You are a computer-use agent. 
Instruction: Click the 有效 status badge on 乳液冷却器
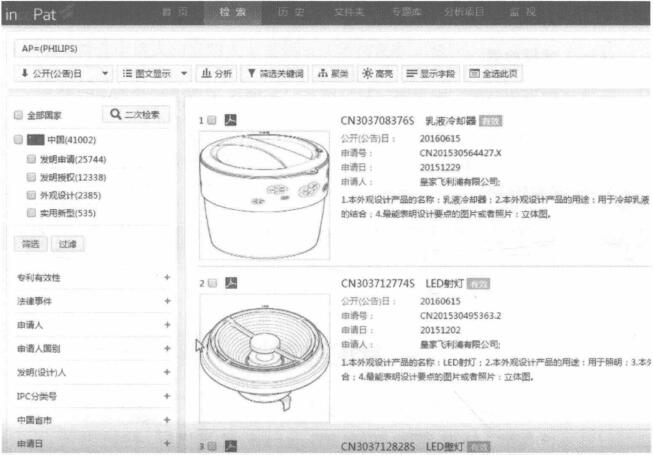pyautogui.click(x=491, y=121)
